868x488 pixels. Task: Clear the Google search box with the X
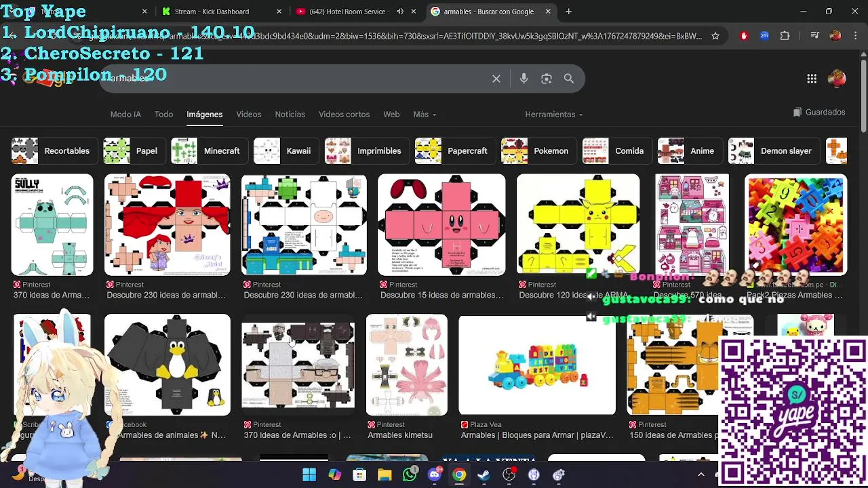point(496,79)
